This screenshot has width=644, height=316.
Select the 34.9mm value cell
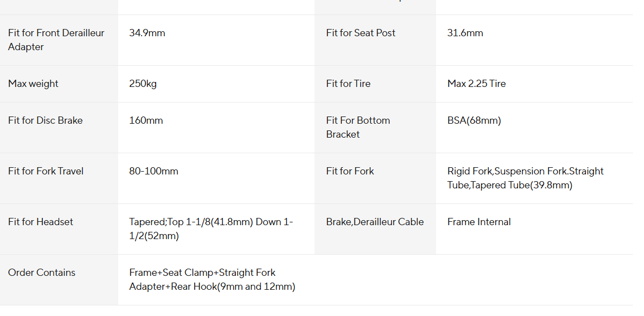147,33
